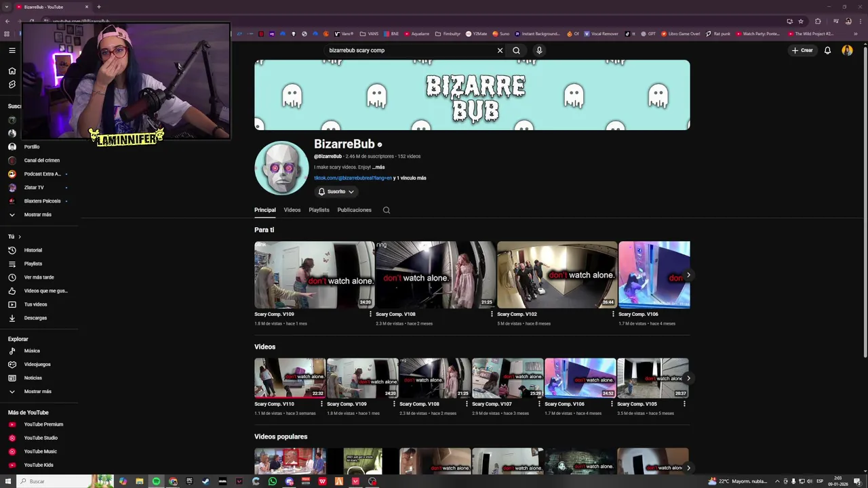Image resolution: width=868 pixels, height=488 pixels.
Task: Switch to the Playlists tab
Action: (319, 210)
